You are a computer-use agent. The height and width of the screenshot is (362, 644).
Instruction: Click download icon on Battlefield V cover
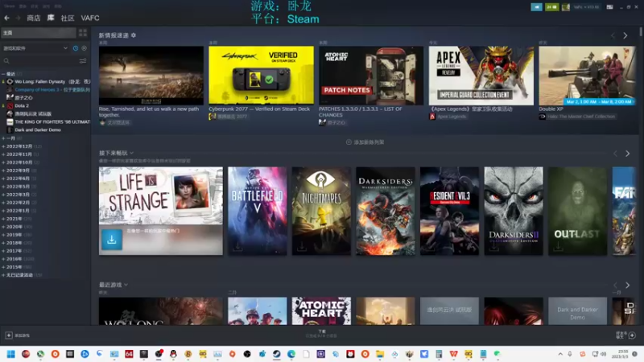237,247
